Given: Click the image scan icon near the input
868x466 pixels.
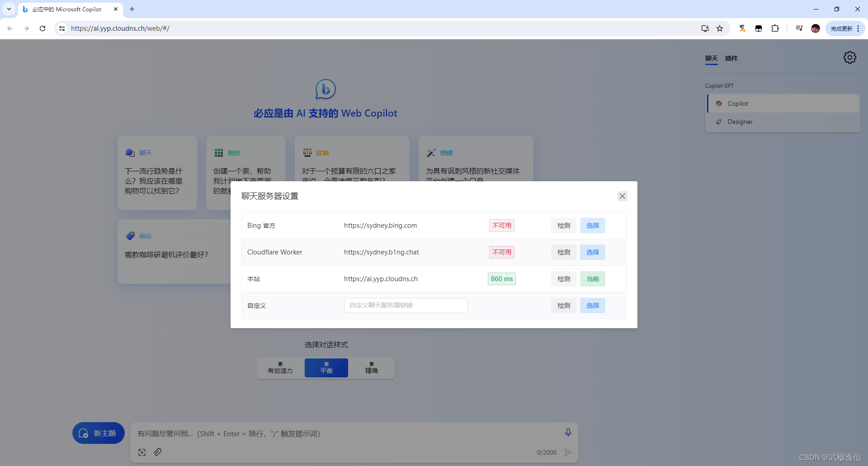Looking at the screenshot, I should click(142, 452).
